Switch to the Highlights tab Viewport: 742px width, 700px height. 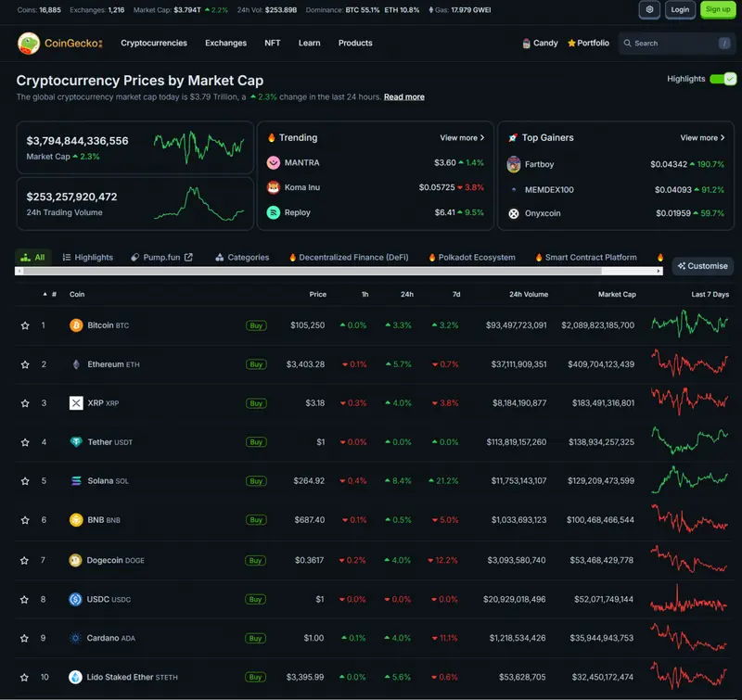pos(88,258)
